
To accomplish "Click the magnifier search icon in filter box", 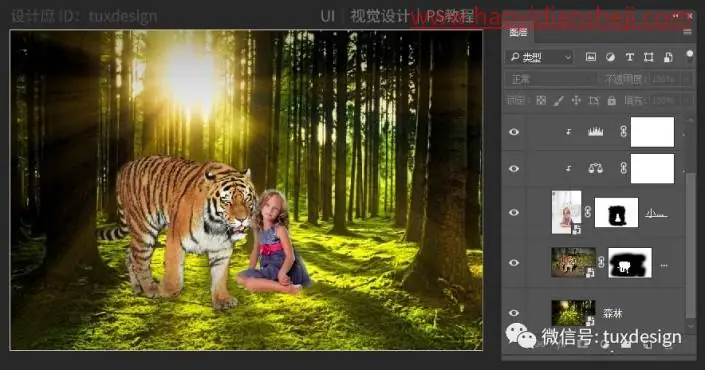I will 515,57.
